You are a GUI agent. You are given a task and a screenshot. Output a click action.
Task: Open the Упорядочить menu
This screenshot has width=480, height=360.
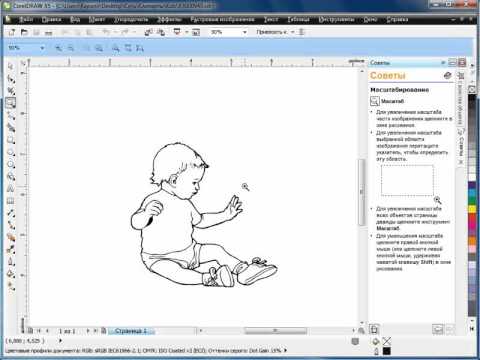tap(131, 20)
